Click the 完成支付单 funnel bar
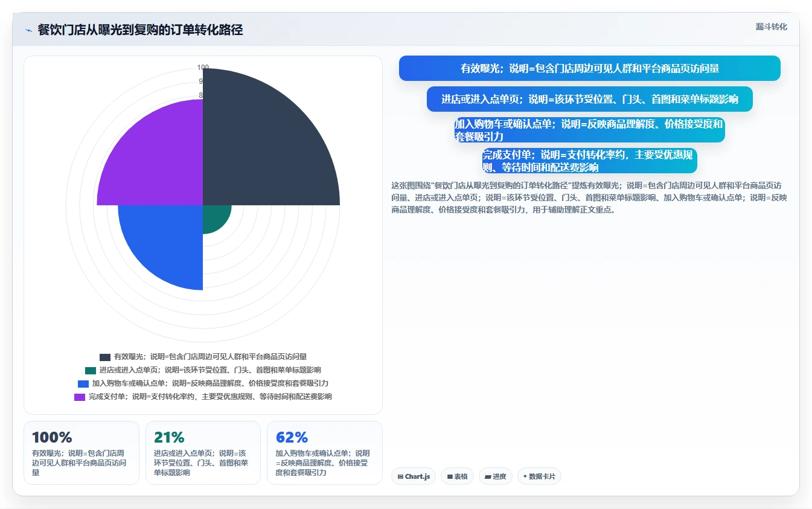Viewport: 812px width, 509px height. (x=589, y=161)
